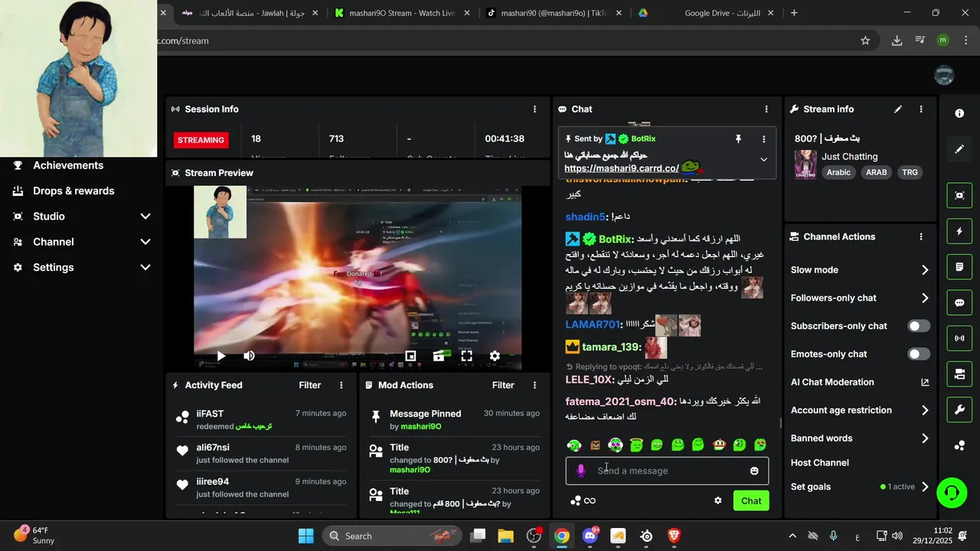
Task: Click the green Chat send button
Action: (751, 501)
